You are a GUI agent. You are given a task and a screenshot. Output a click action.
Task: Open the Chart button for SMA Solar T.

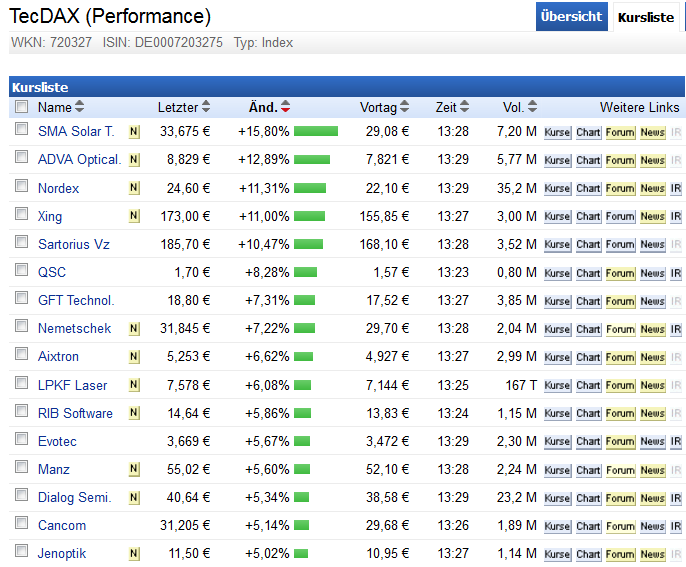point(588,133)
